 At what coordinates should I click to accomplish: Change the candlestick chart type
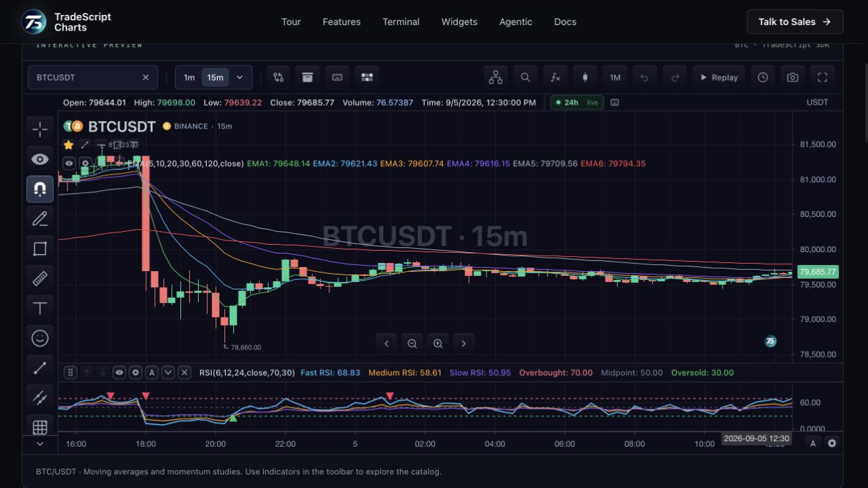coord(585,77)
